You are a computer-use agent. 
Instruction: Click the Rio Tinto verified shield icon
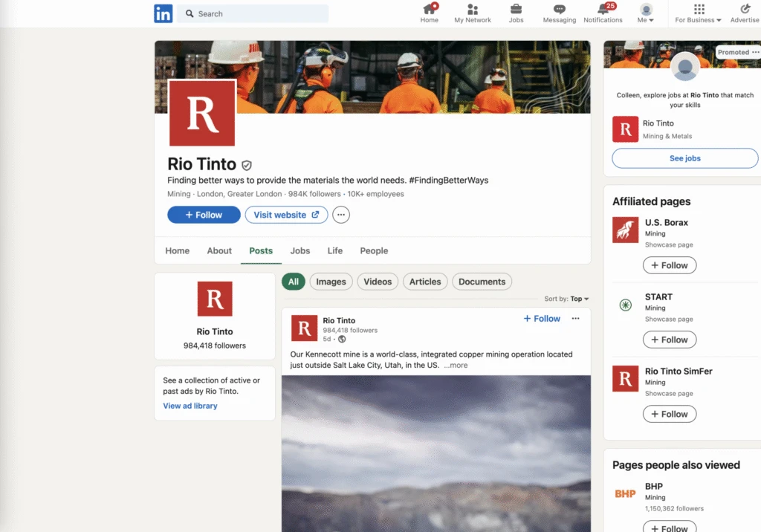click(247, 166)
